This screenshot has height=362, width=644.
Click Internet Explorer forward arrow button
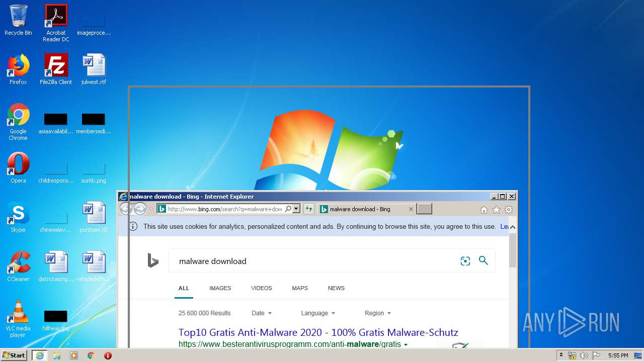pyautogui.click(x=140, y=209)
